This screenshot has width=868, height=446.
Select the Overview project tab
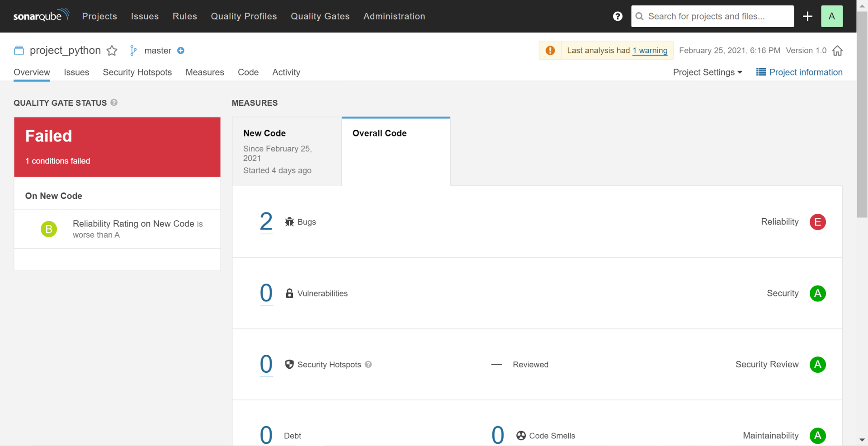point(32,72)
